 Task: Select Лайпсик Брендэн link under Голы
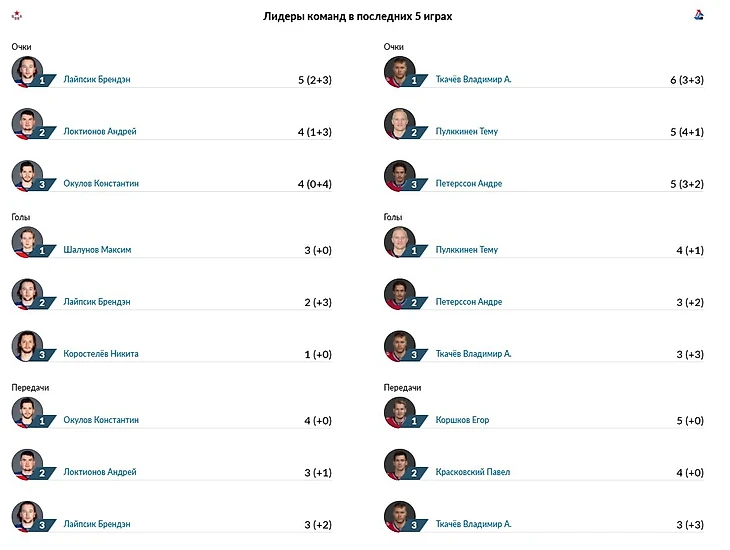pyautogui.click(x=97, y=302)
